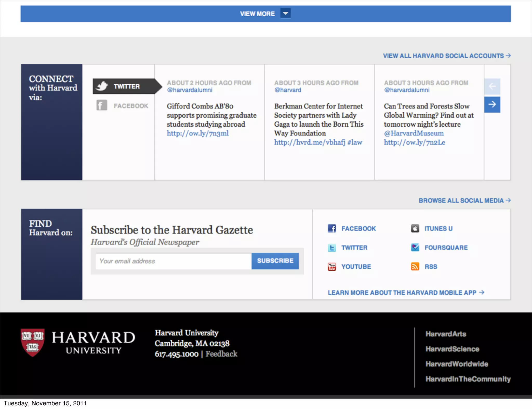Screen dimensions: 532x409
Task: Click the Harvard shield logo in footer
Action: click(x=32, y=343)
